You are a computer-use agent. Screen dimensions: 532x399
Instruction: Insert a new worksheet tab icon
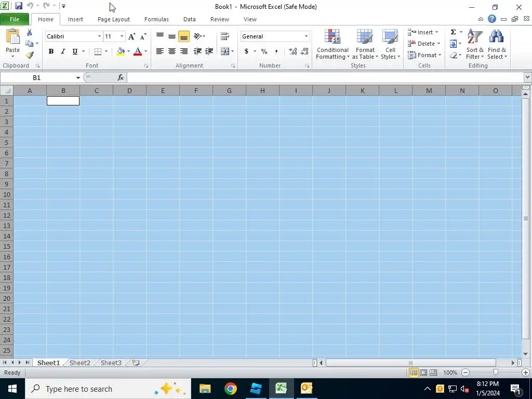pyautogui.click(x=136, y=363)
